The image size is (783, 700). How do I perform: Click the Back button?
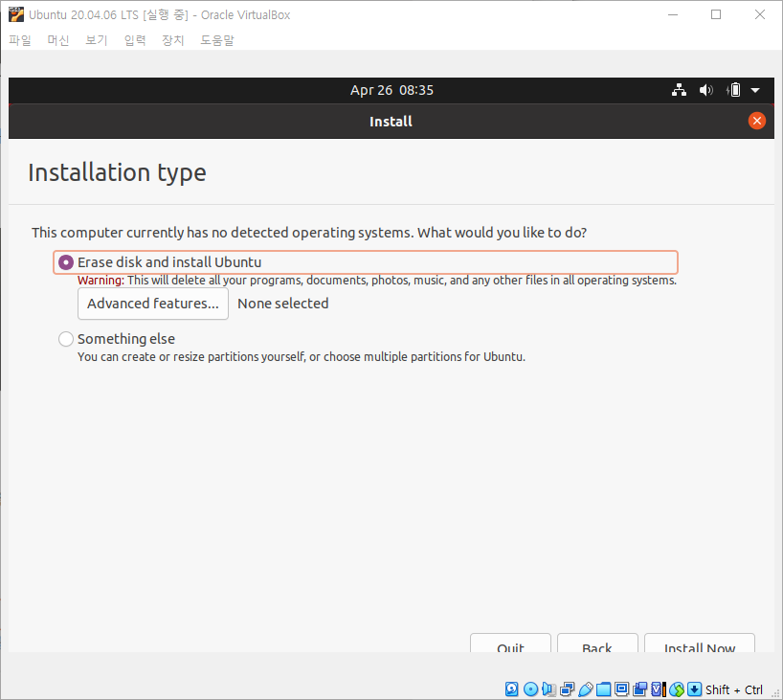(x=597, y=644)
